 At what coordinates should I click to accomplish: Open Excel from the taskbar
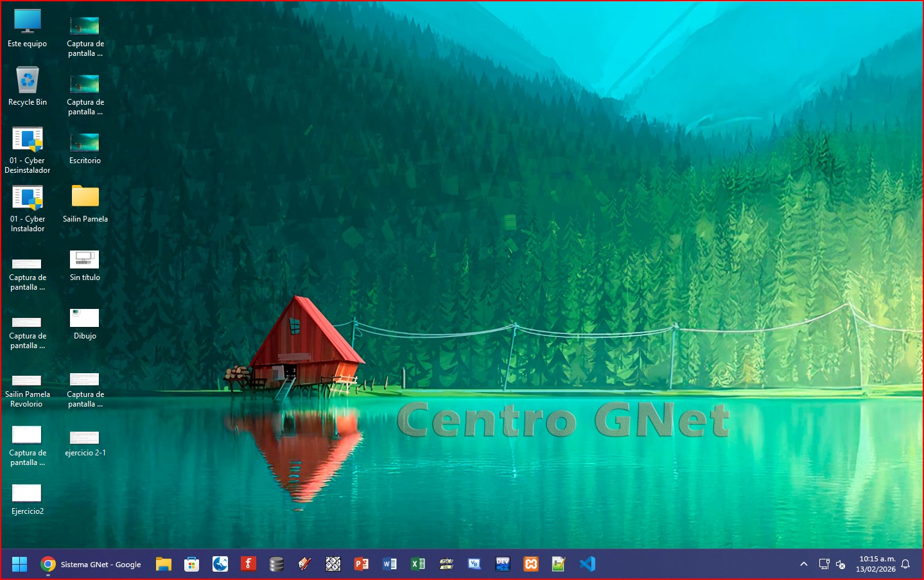coord(418,564)
